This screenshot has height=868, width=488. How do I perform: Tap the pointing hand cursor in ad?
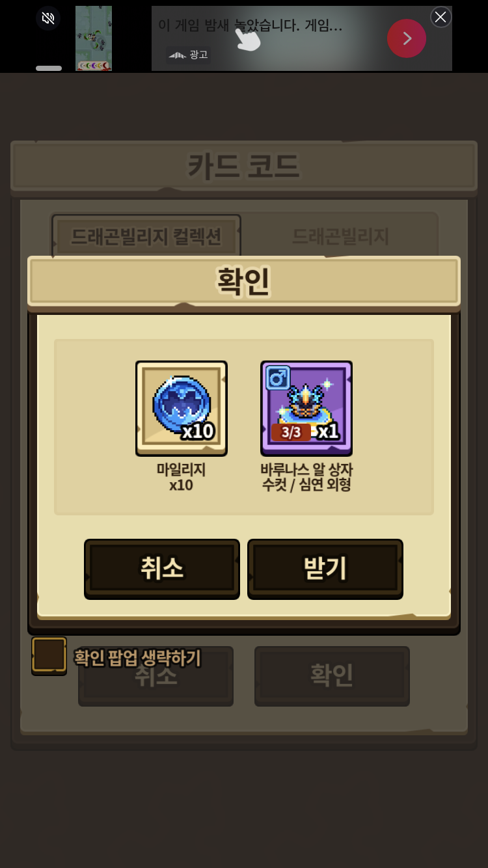pyautogui.click(x=247, y=38)
